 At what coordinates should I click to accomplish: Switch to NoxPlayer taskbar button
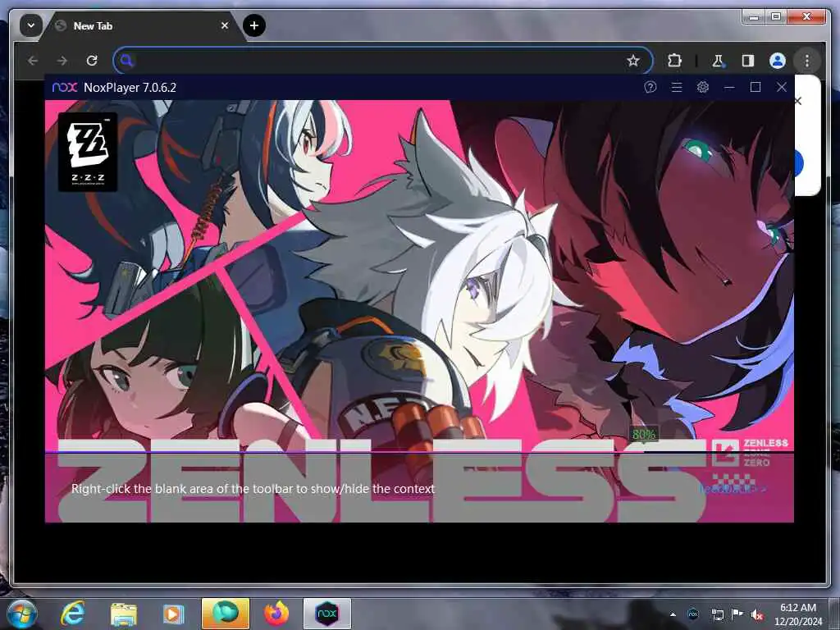(x=327, y=614)
